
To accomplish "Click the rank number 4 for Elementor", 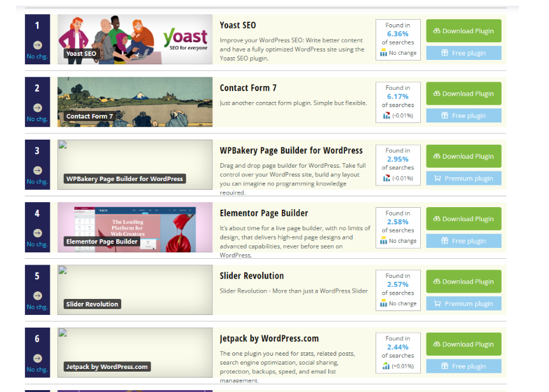I will pos(37,214).
